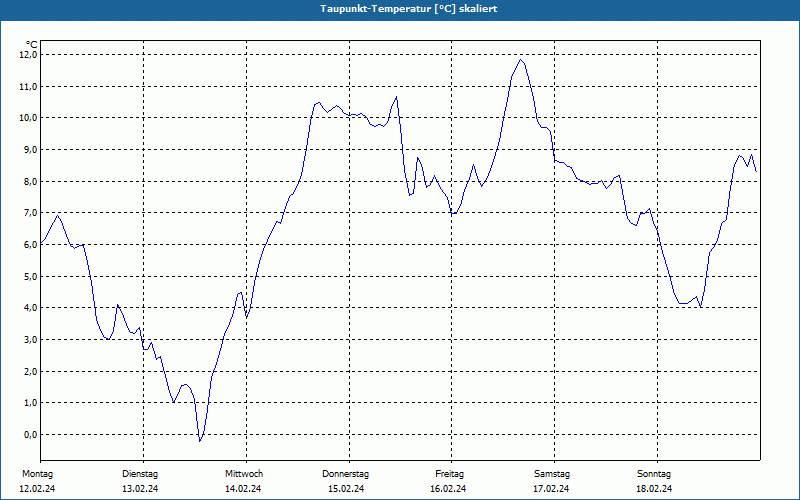
Task: Click the Samstag day label
Action: click(552, 474)
